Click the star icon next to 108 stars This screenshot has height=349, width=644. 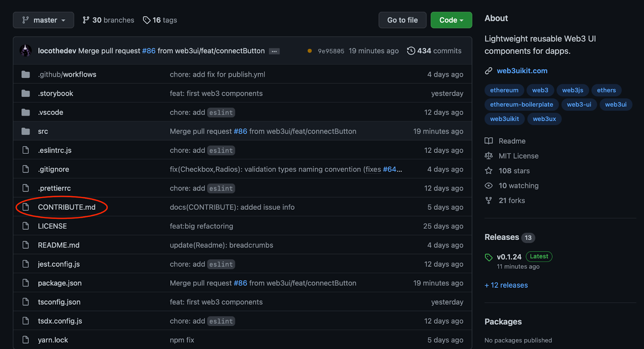click(489, 171)
